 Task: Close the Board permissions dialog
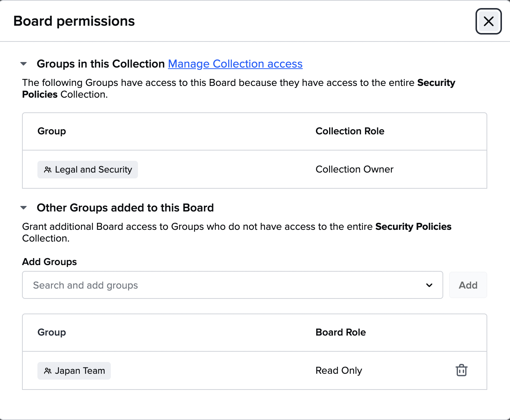488,21
